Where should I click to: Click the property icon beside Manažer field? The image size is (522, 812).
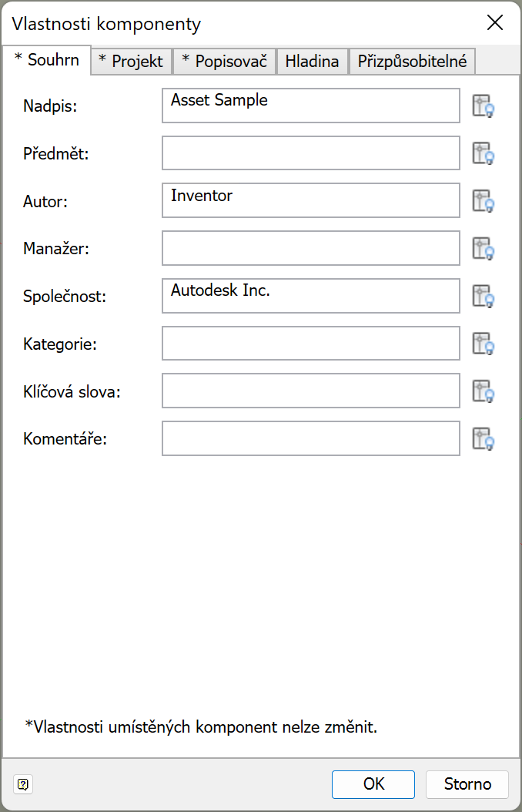(483, 249)
